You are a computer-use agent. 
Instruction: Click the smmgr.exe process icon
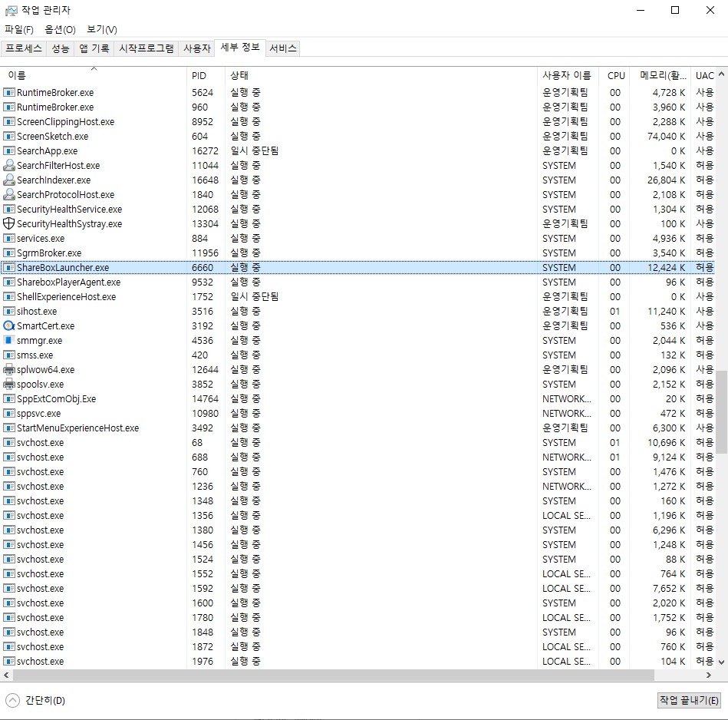[x=9, y=341]
